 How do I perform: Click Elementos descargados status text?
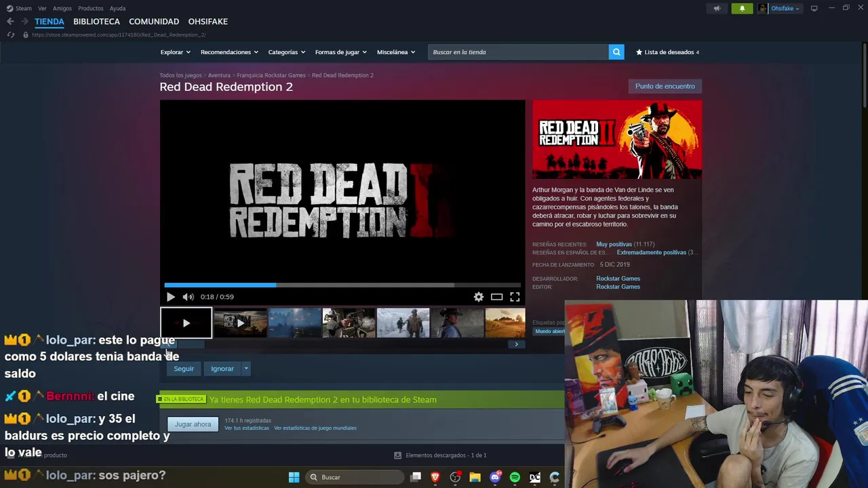tap(446, 455)
